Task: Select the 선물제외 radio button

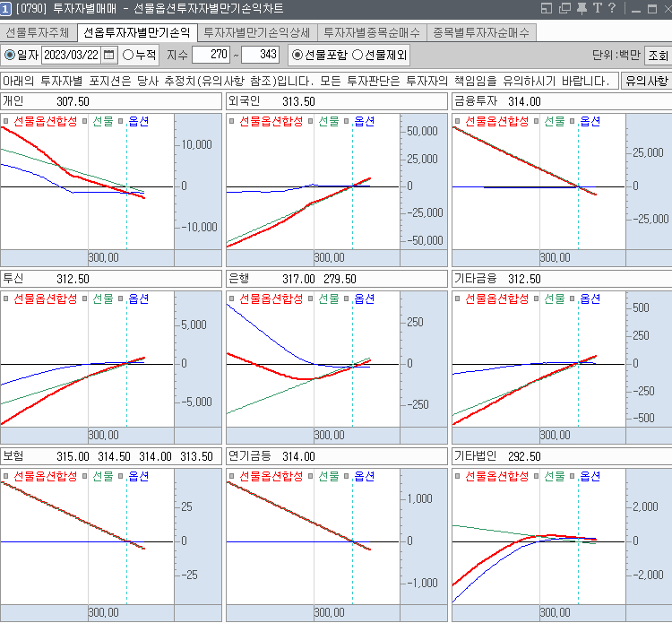Action: tap(358, 56)
